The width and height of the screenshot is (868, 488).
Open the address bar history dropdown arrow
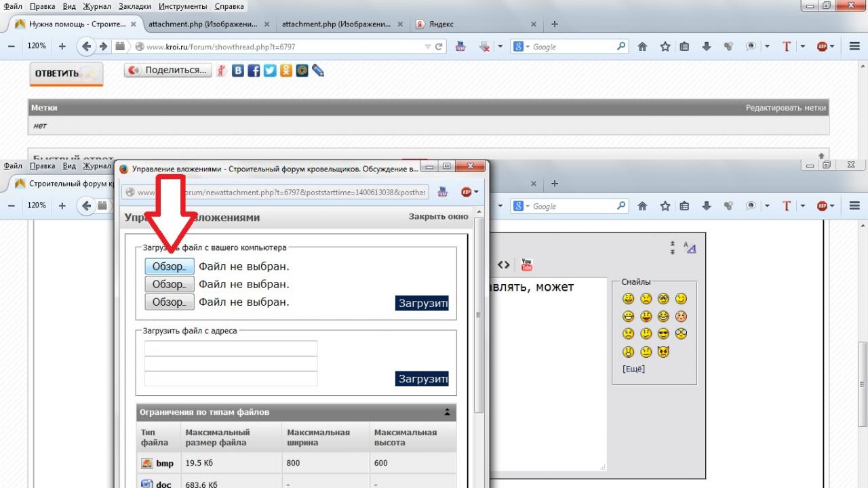[427, 47]
